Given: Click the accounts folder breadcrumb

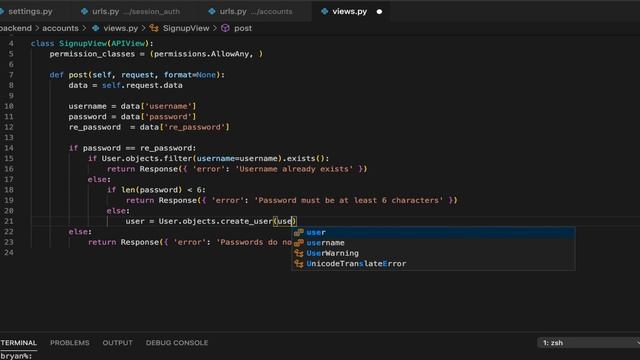Looking at the screenshot, I should pyautogui.click(x=60, y=28).
